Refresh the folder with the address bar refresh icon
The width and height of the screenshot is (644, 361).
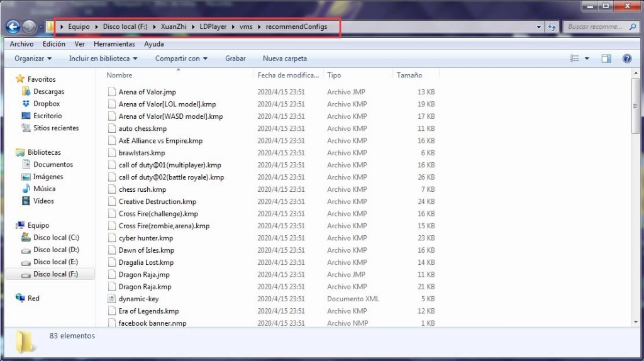pos(552,26)
